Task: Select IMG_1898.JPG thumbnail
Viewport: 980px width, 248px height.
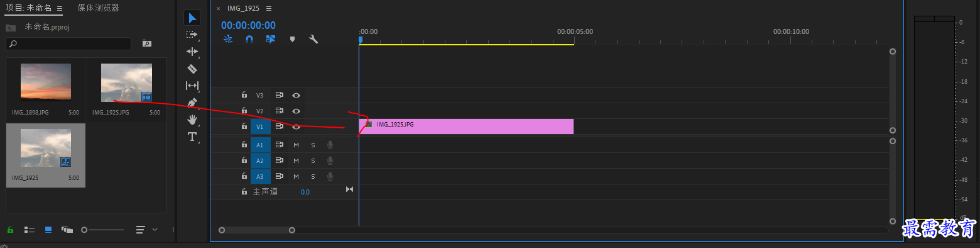Action: 45,82
